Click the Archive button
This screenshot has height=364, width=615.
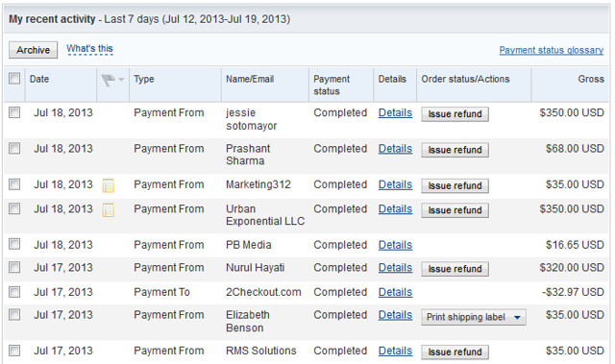pos(33,50)
